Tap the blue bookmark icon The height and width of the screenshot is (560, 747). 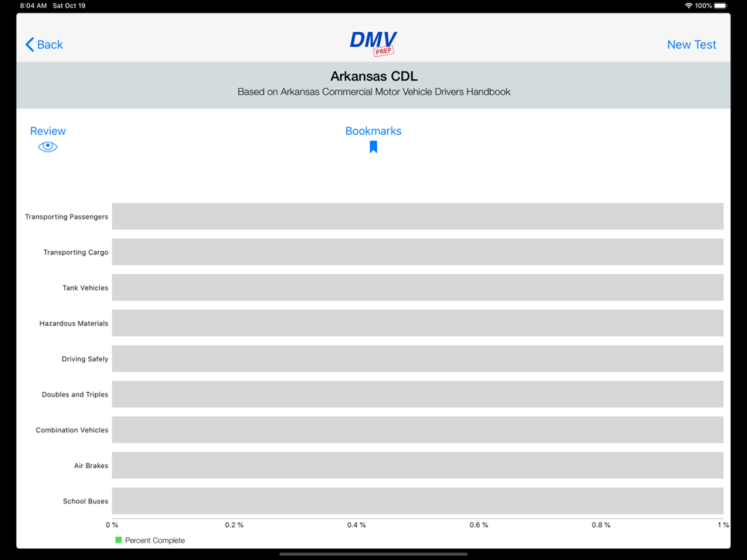click(373, 146)
